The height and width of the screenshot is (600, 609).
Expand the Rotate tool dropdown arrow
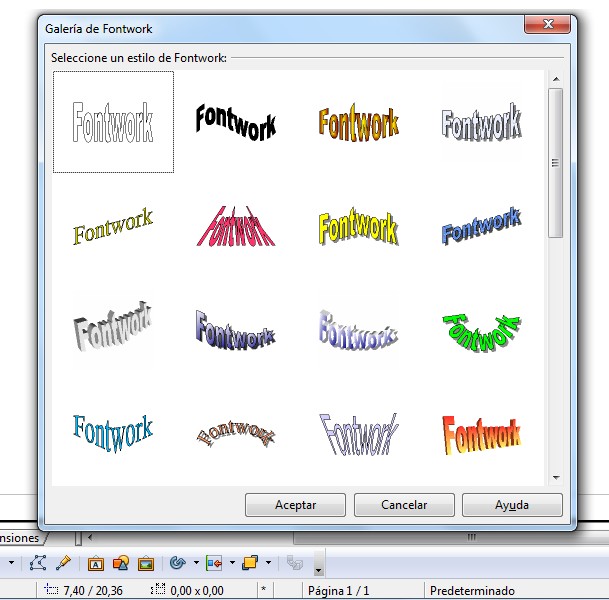tap(196, 562)
